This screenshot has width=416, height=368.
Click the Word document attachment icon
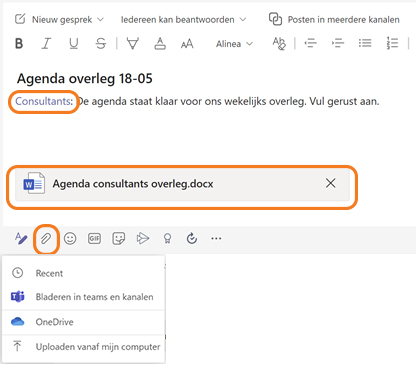point(34,183)
